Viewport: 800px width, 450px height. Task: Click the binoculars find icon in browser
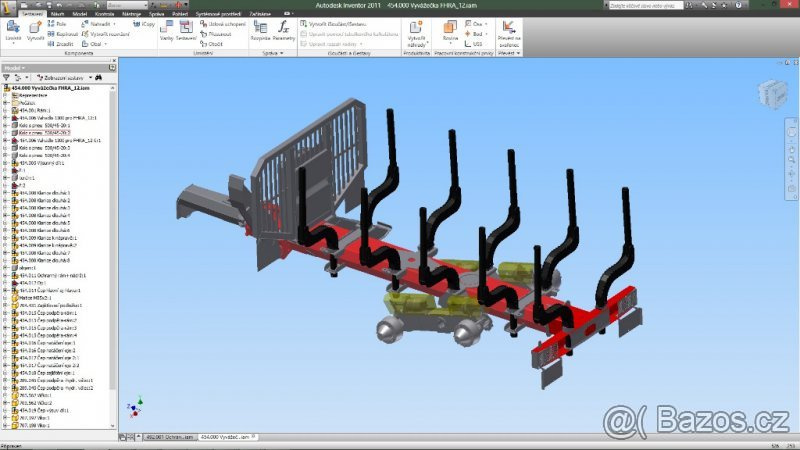click(x=98, y=77)
